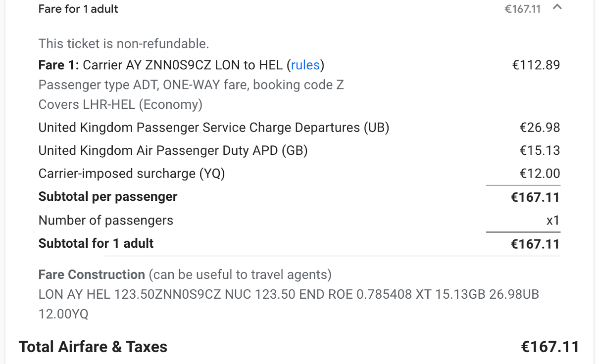Click the Subtotal for 1 adult label
596x364 pixels.
point(96,243)
